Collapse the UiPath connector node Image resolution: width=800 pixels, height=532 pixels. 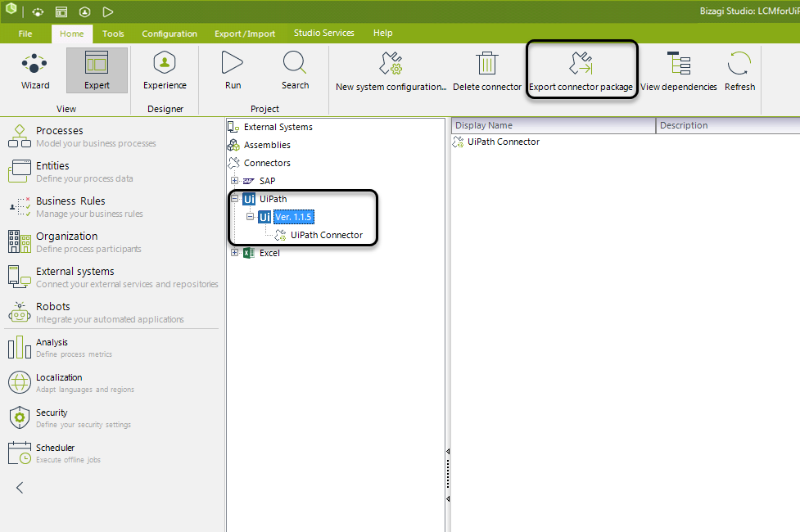(x=234, y=198)
